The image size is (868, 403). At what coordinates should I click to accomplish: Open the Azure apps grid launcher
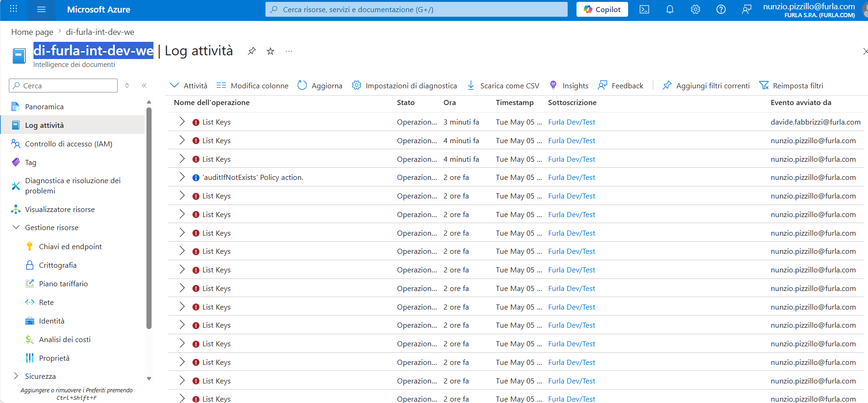click(13, 9)
